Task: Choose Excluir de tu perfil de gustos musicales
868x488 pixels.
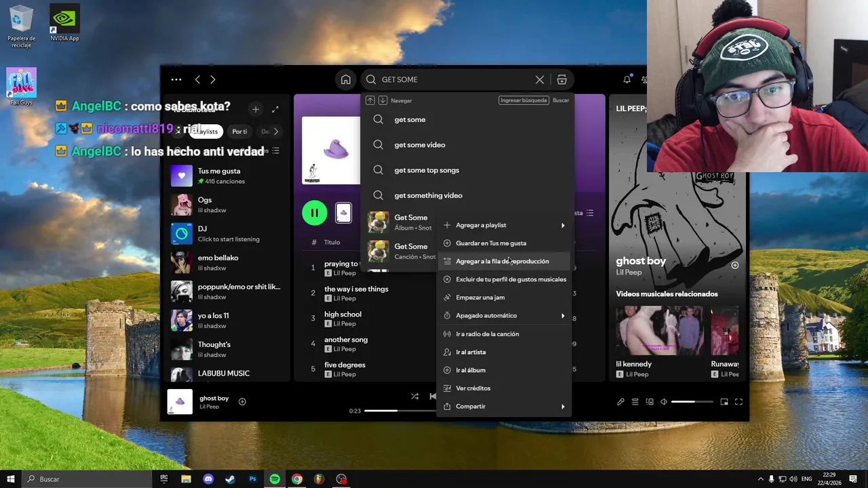Action: click(503, 279)
